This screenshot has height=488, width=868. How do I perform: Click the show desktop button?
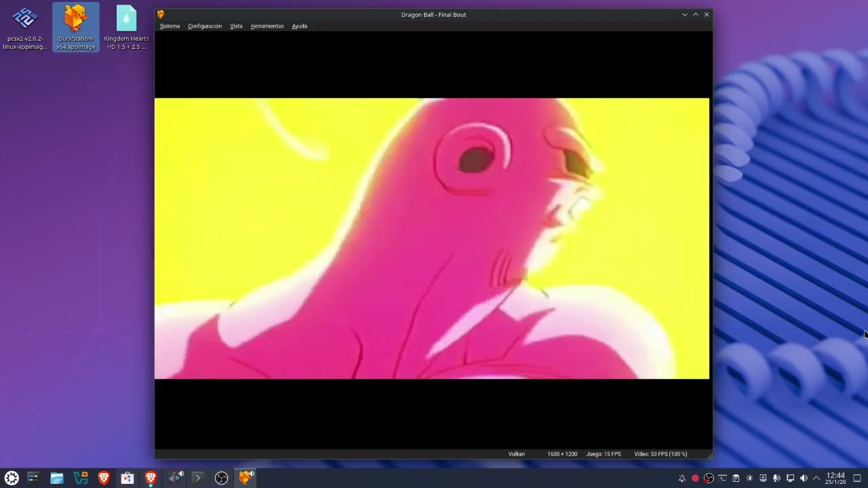tap(857, 479)
